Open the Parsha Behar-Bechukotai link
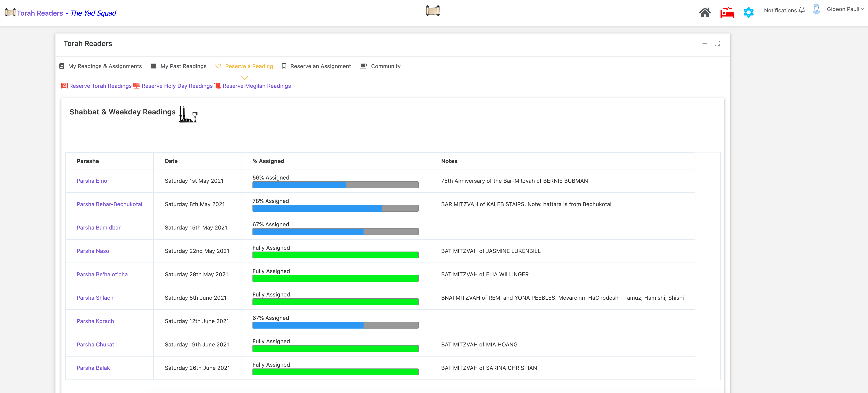 109,204
